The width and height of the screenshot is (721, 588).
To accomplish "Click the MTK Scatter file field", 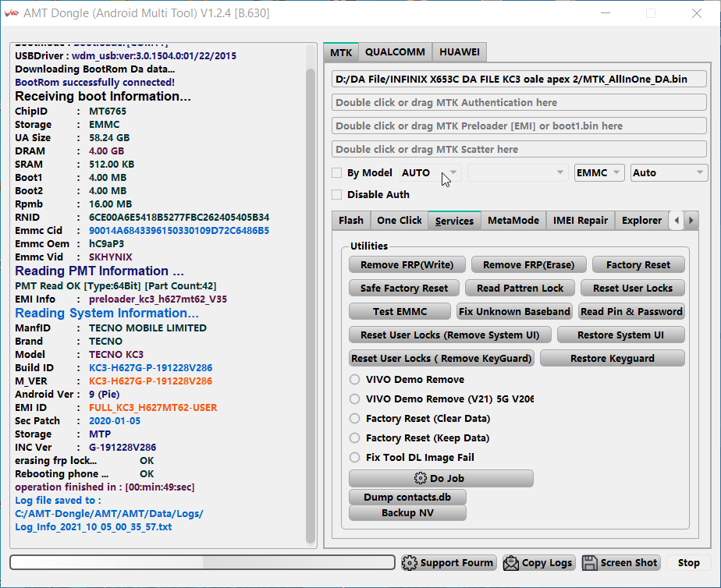I will [519, 149].
